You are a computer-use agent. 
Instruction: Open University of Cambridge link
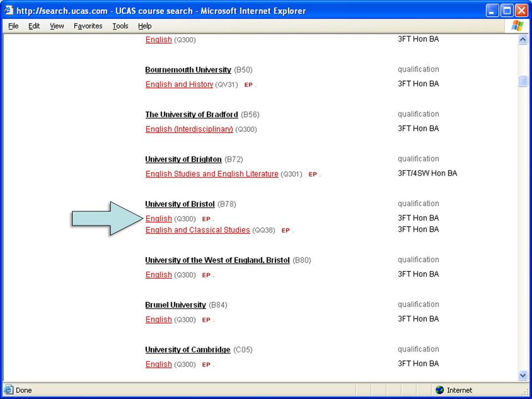point(188,350)
